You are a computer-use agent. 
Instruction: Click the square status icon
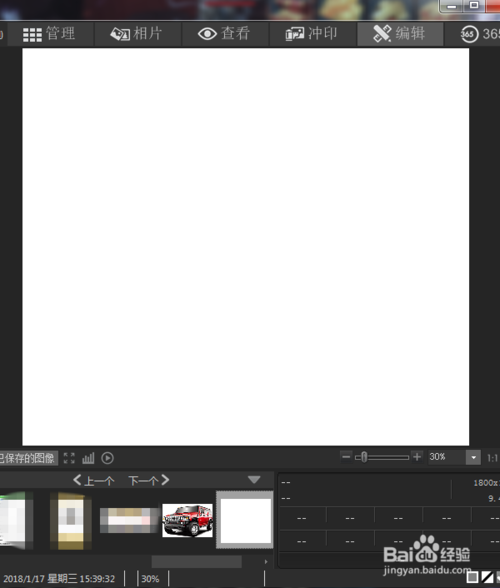coord(472,577)
